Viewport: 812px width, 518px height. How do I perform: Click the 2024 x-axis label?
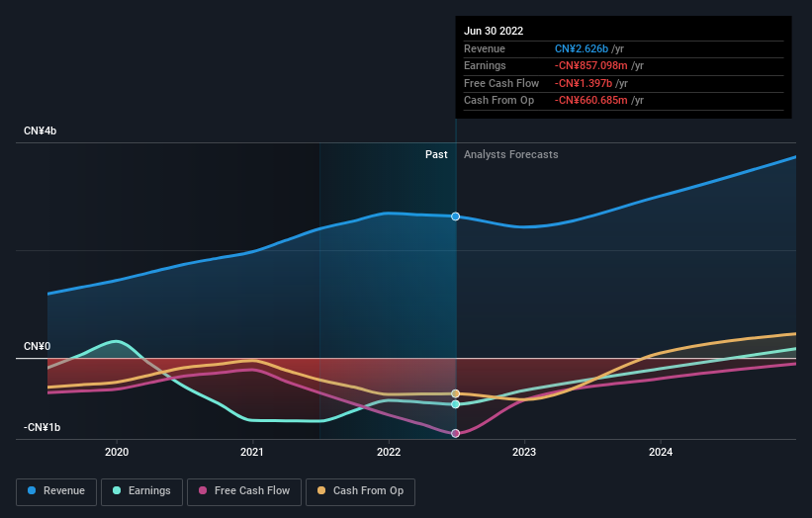pos(661,452)
